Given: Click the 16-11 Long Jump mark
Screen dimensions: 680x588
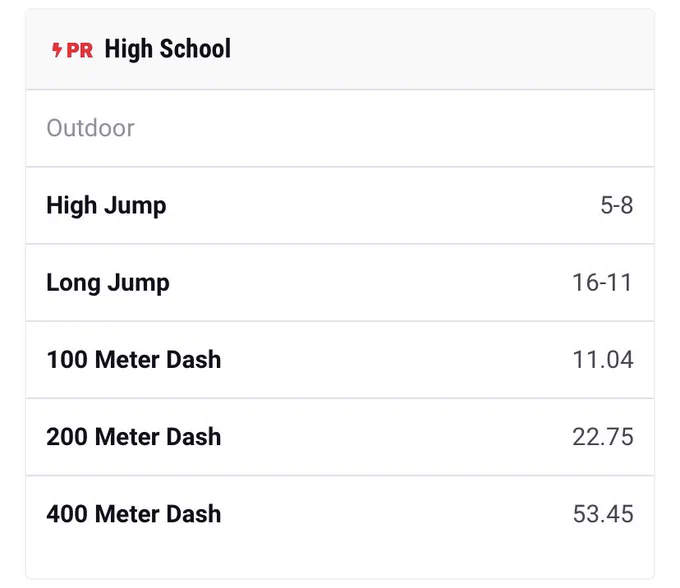Looking at the screenshot, I should tap(602, 283).
